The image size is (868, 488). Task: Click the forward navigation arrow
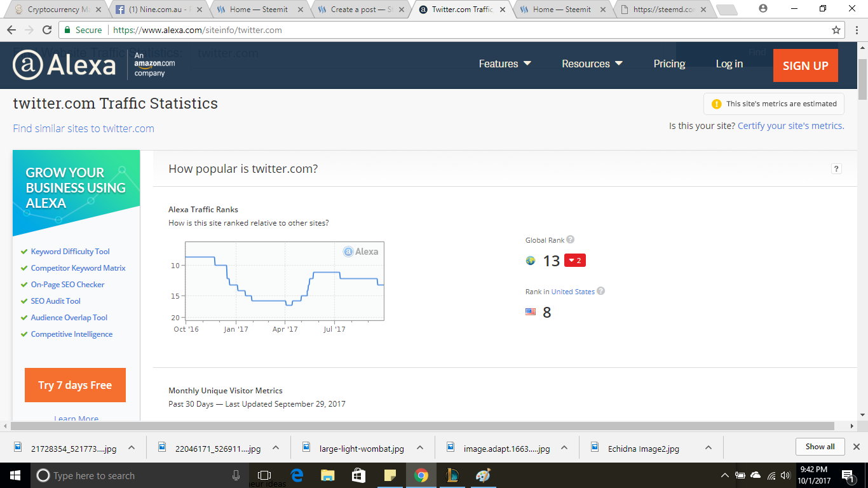29,30
